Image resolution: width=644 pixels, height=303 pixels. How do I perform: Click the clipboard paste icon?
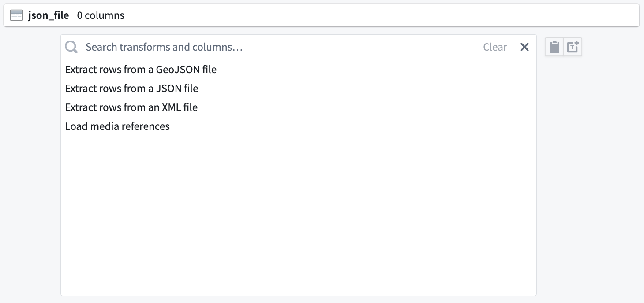coord(554,47)
